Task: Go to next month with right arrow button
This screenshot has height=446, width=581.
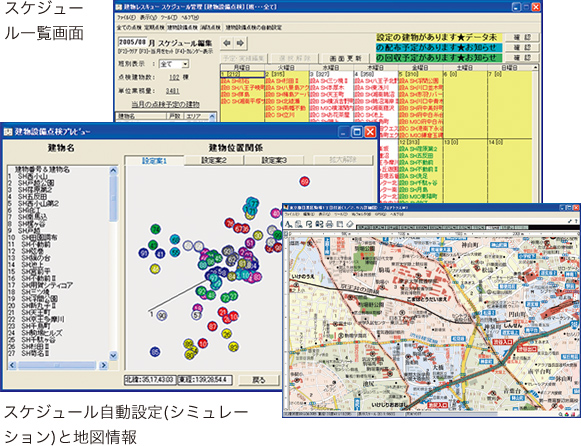Action: click(240, 43)
